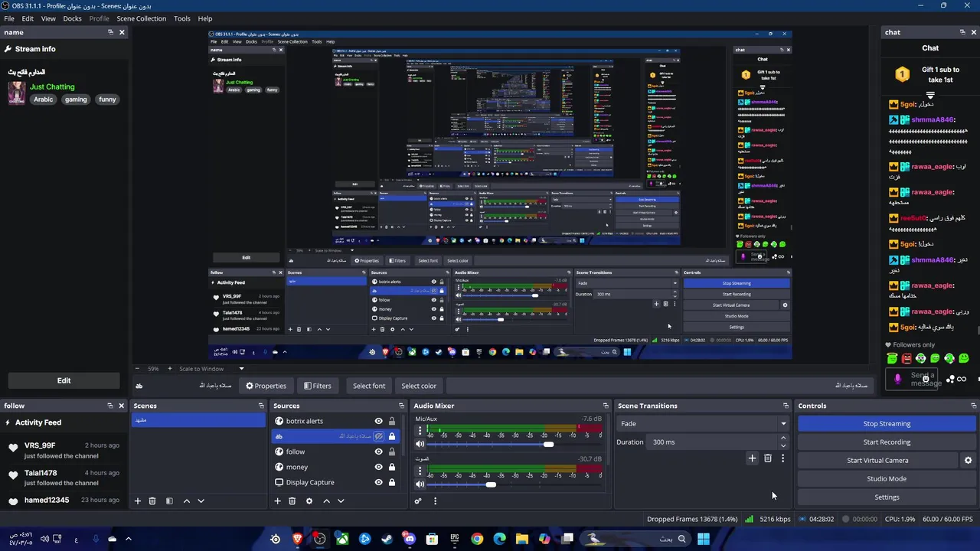Expand the preview scale dropdown arrow
This screenshot has width=980, height=551.
[x=241, y=369]
